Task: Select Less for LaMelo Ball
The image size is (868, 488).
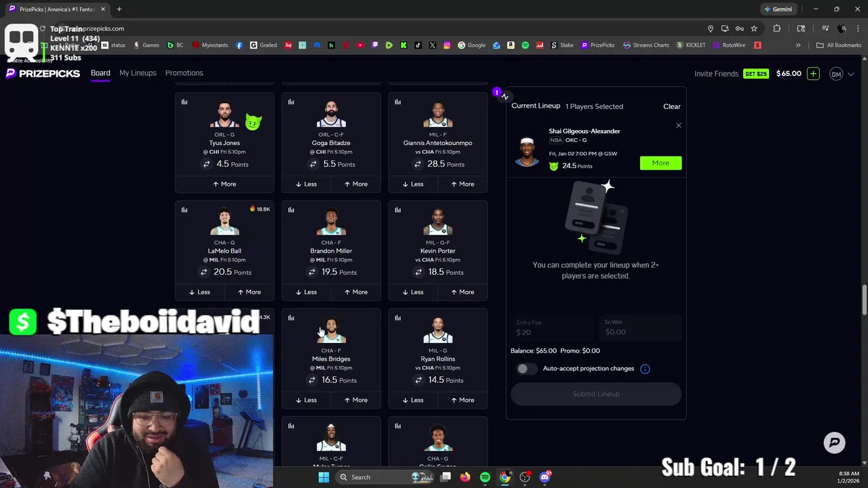Action: pyautogui.click(x=199, y=291)
